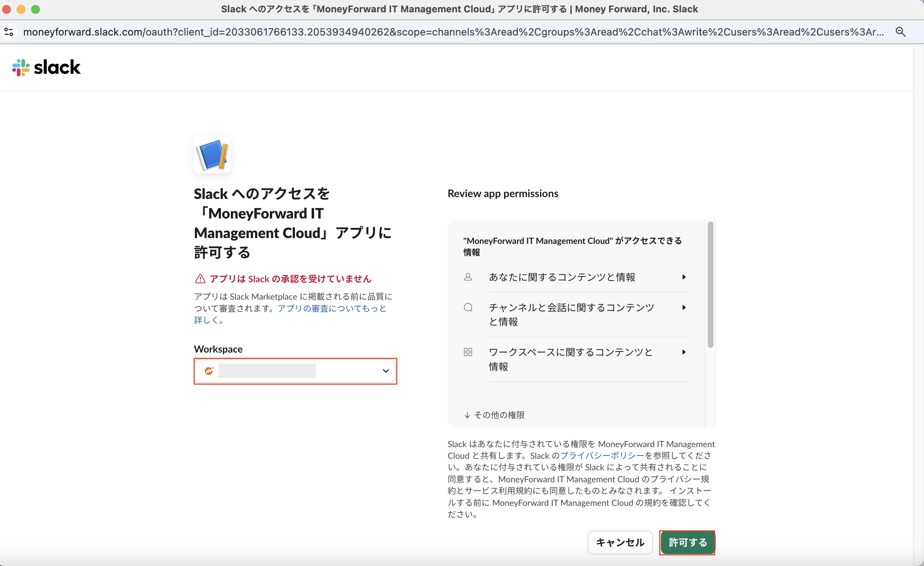Open the プライバシーポリシー link
This screenshot has width=924, height=566.
602,455
